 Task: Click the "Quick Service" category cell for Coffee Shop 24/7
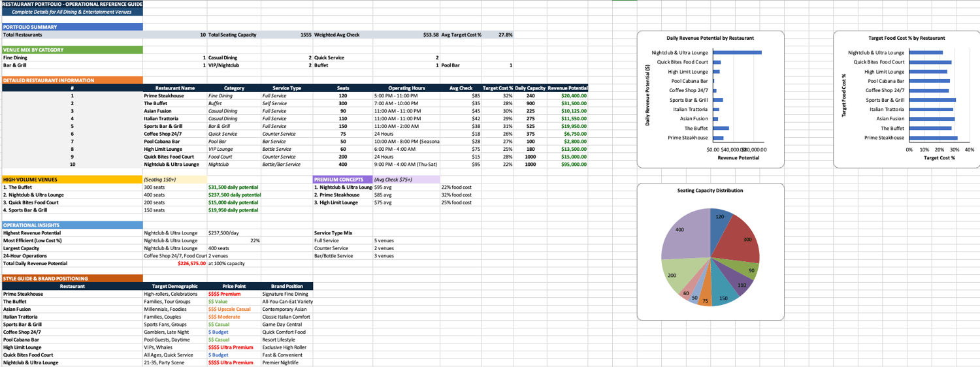(234, 134)
